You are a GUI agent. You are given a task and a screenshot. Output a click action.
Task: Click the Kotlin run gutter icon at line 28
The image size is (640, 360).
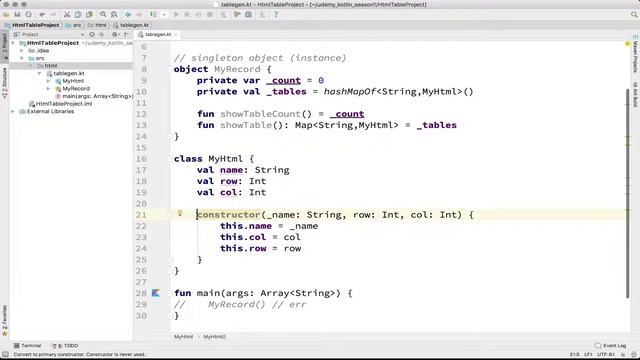click(x=156, y=293)
